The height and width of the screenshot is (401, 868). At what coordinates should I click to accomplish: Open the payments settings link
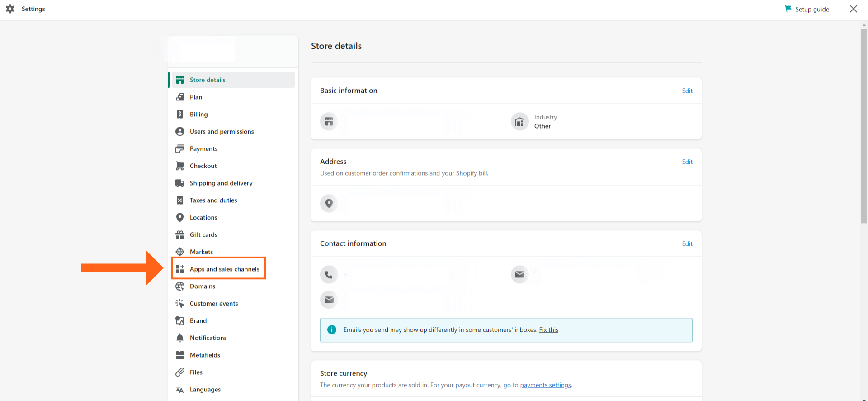(545, 385)
